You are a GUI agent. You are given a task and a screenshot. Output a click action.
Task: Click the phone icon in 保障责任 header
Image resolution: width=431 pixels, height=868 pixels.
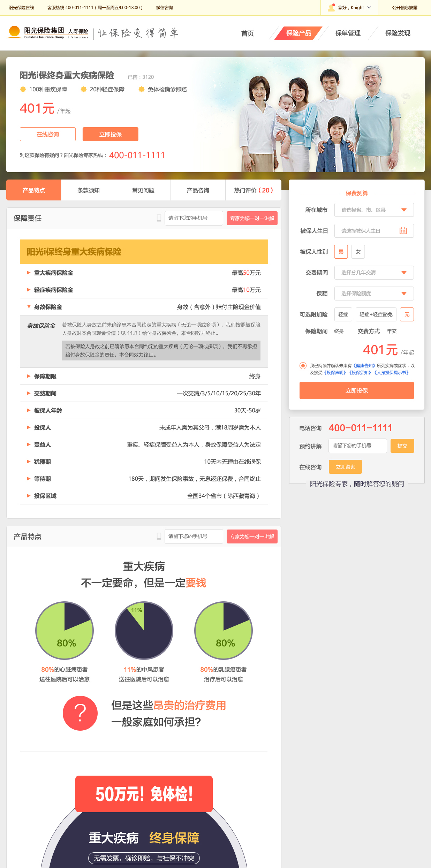[x=159, y=218]
